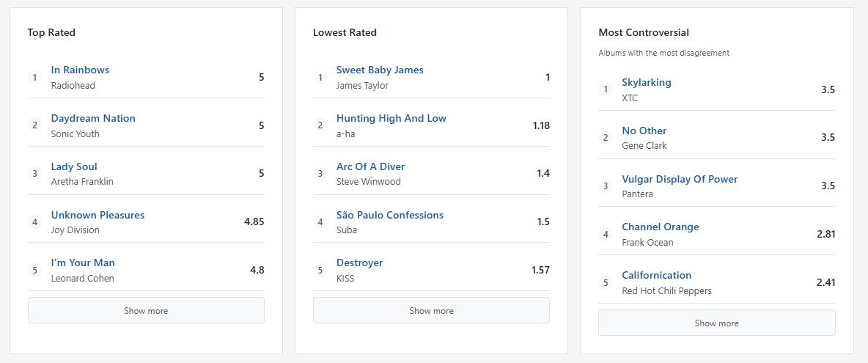Click the Frank Ocean artist name
This screenshot has width=868, height=363.
(647, 243)
